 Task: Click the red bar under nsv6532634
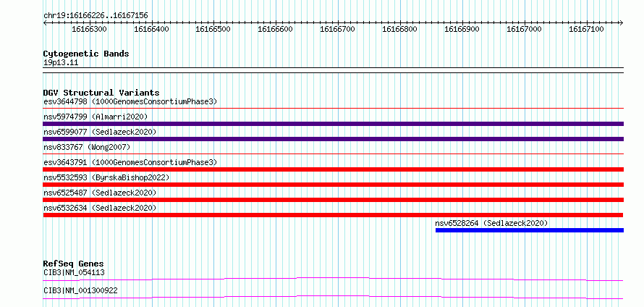click(333, 215)
